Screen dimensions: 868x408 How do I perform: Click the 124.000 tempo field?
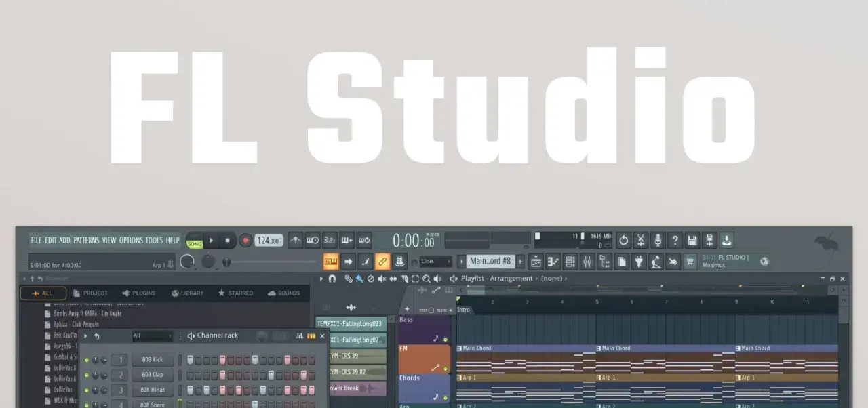click(269, 241)
